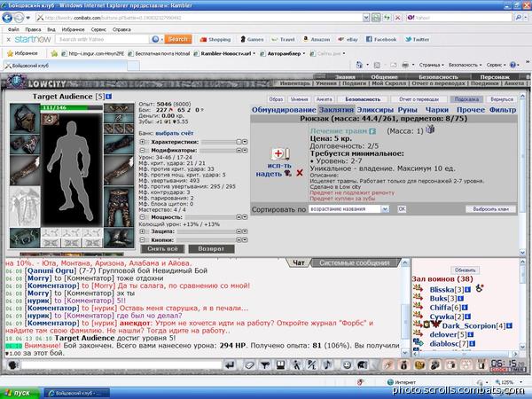
Task: Collapse the Мощность section
Action: pos(142,217)
